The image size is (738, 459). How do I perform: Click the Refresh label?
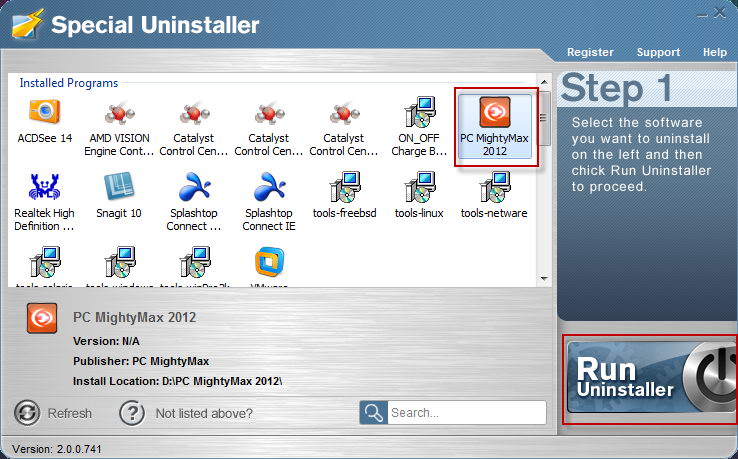point(70,413)
